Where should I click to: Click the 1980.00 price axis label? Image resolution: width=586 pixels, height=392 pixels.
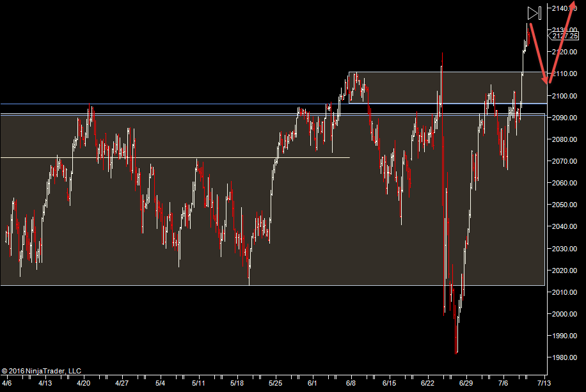[566, 357]
